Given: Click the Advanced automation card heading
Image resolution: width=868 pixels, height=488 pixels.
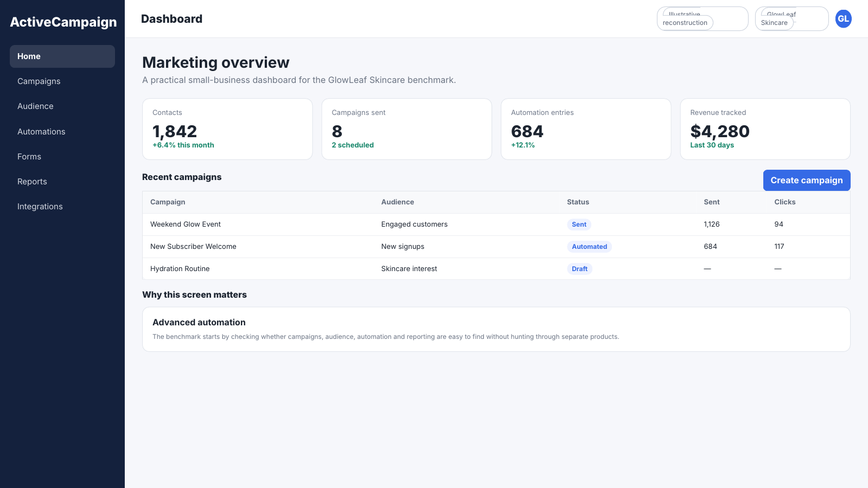Looking at the screenshot, I should click(x=199, y=323).
